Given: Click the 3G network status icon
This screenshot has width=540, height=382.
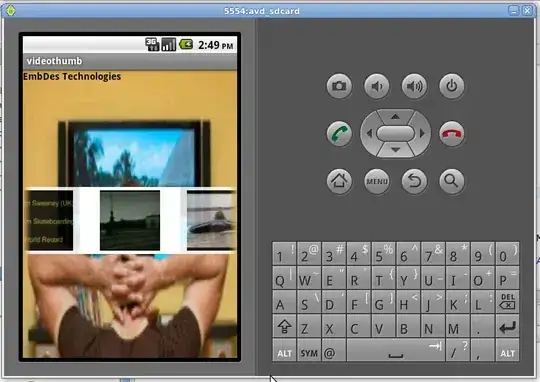Looking at the screenshot, I should coord(152,44).
